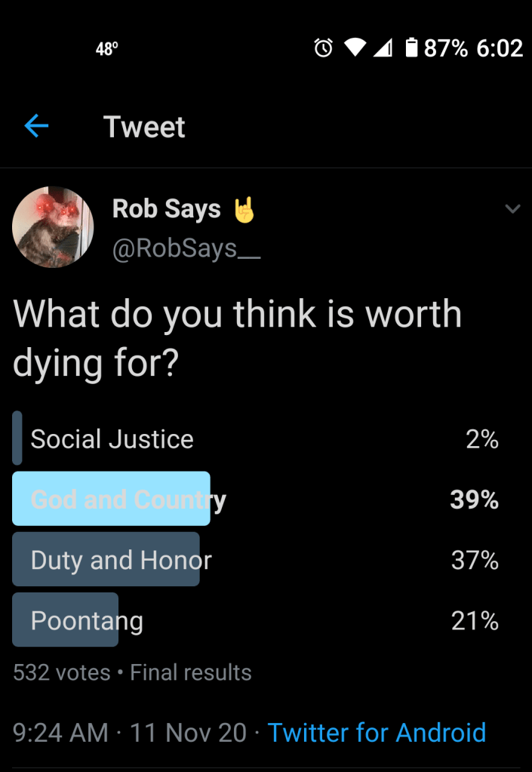Tap the 39% poll result percentage
This screenshot has width=532, height=772.
click(x=474, y=500)
